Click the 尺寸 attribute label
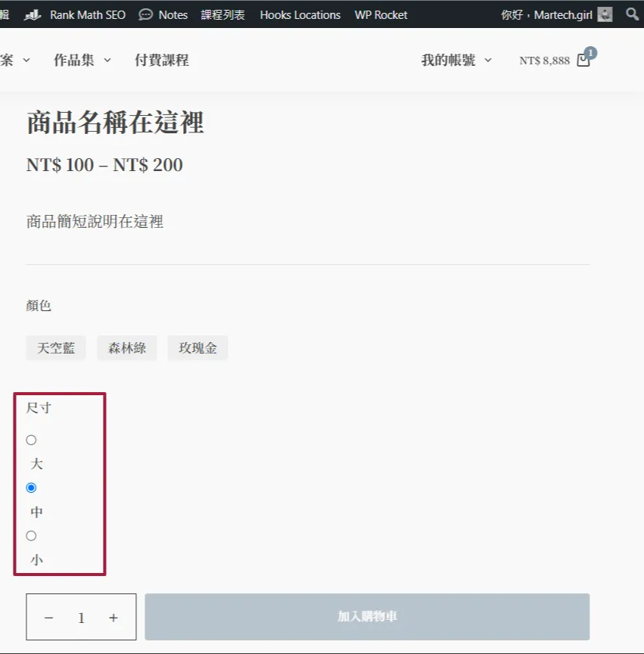Viewport: 644px width, 654px height. [39, 408]
